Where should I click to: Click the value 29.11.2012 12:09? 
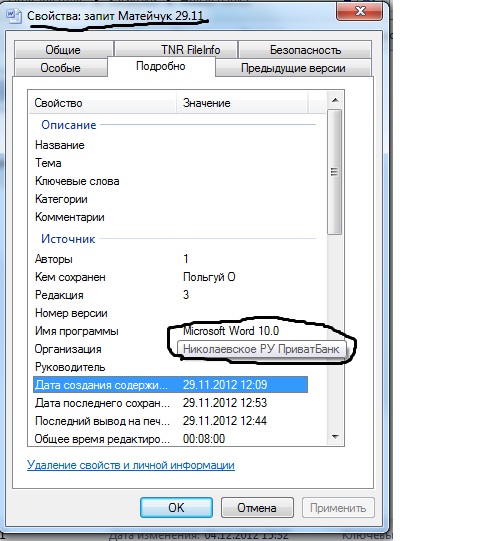pyautogui.click(x=225, y=385)
